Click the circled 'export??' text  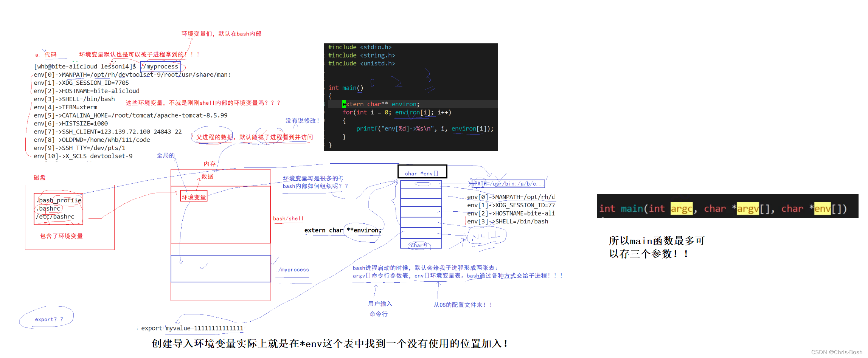49,319
